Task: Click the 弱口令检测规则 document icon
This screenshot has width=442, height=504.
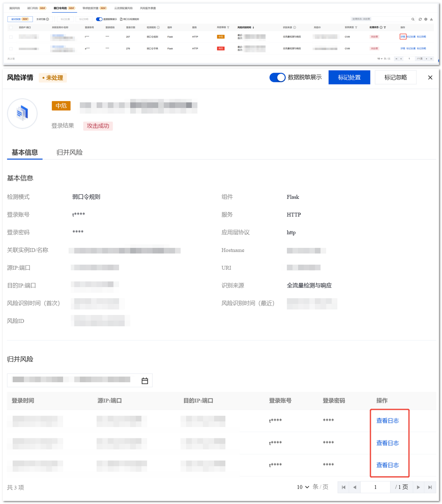Action: pyautogui.click(x=121, y=19)
